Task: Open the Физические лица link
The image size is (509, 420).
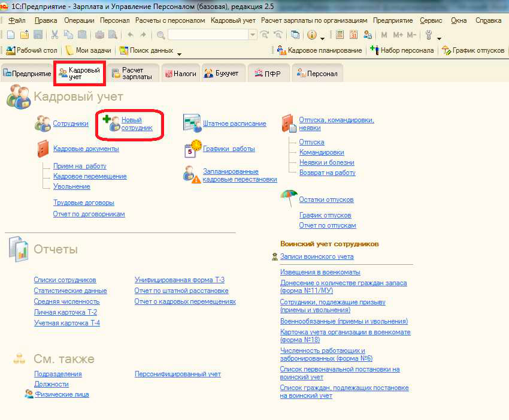Action: (x=62, y=394)
